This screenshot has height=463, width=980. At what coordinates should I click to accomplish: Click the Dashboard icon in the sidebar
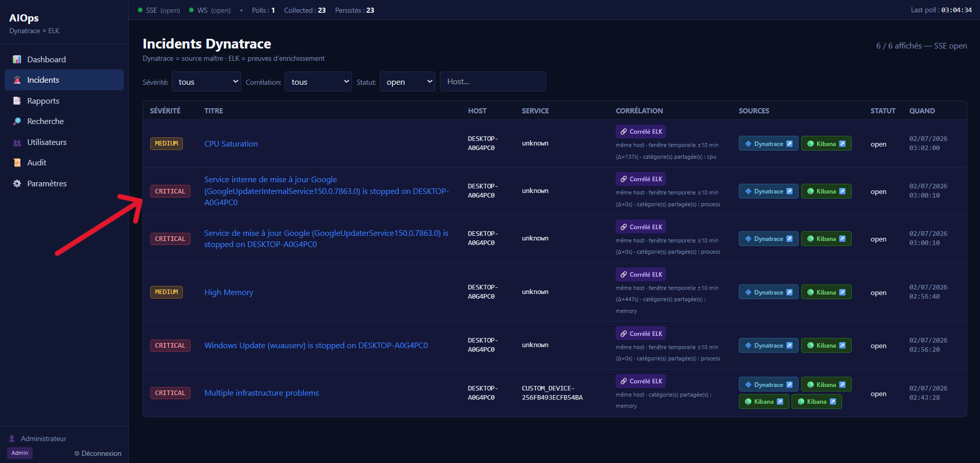(x=17, y=59)
